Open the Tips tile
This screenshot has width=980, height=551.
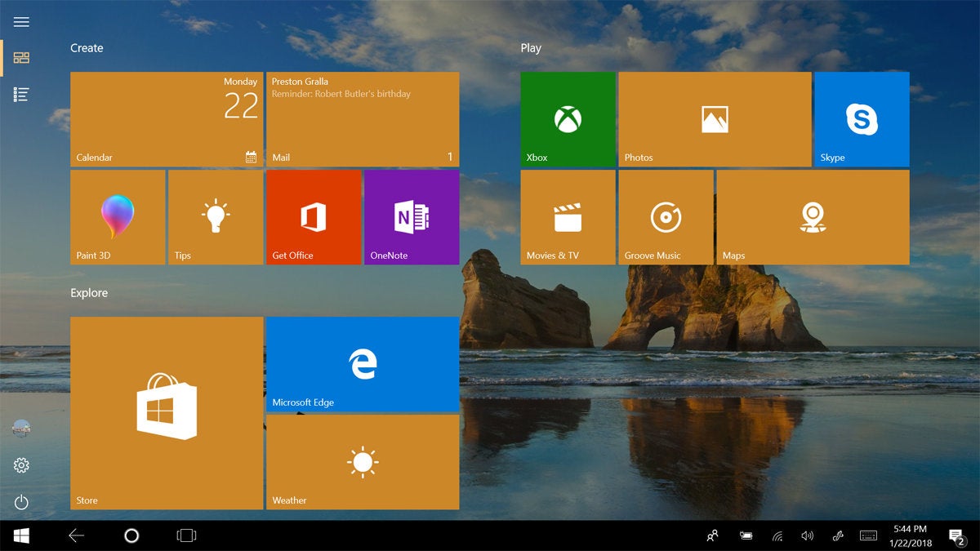point(216,217)
